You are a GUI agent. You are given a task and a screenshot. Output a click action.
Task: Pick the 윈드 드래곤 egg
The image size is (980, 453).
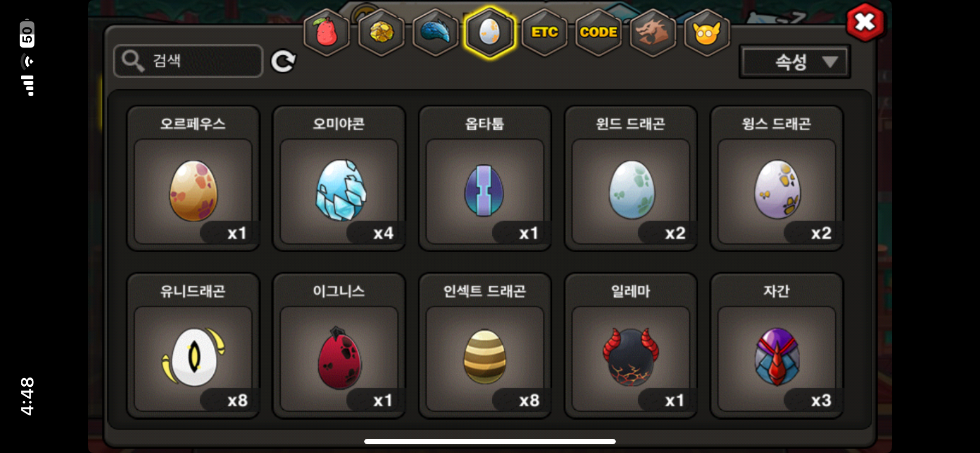pos(631,178)
